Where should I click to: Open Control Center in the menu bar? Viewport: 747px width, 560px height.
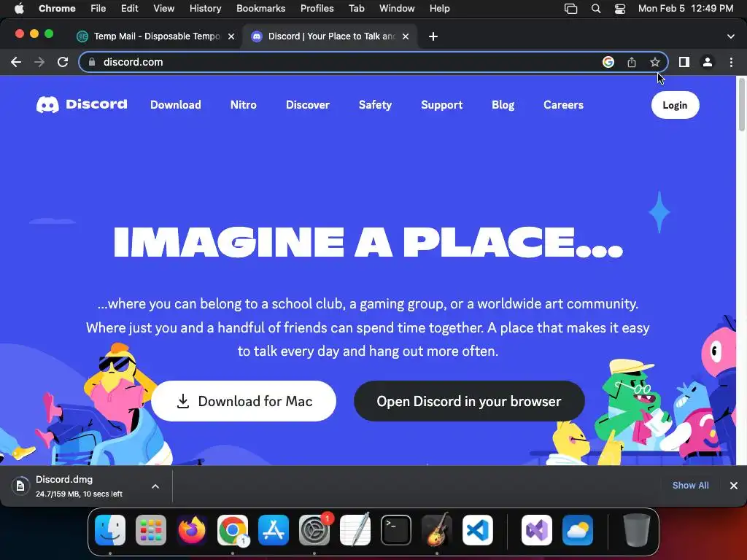pos(620,9)
